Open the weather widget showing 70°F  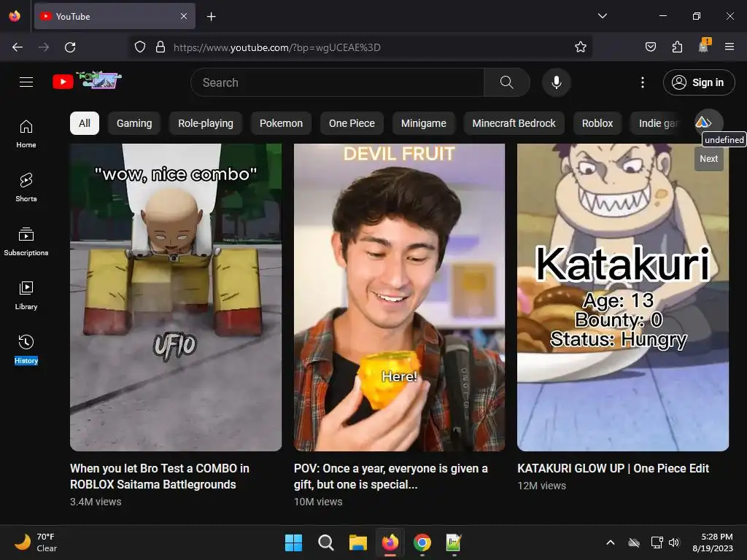tap(36, 542)
